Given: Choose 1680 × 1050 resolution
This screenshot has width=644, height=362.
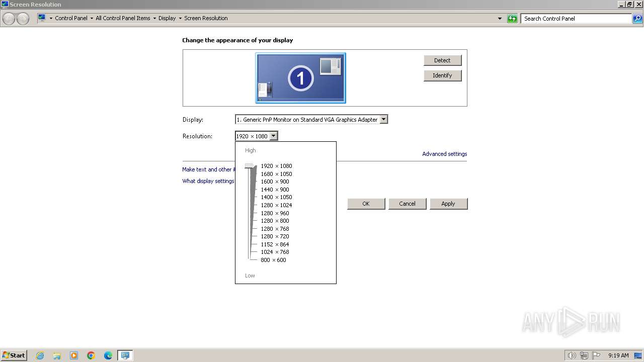Looking at the screenshot, I should pos(276,174).
